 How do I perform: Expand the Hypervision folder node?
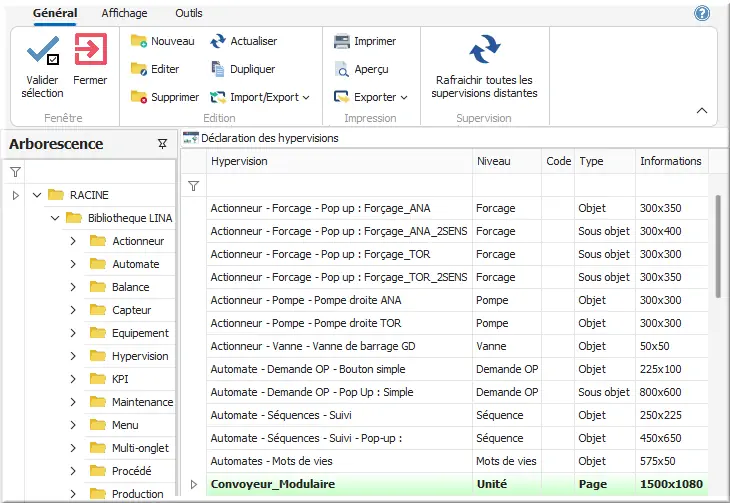[73, 356]
